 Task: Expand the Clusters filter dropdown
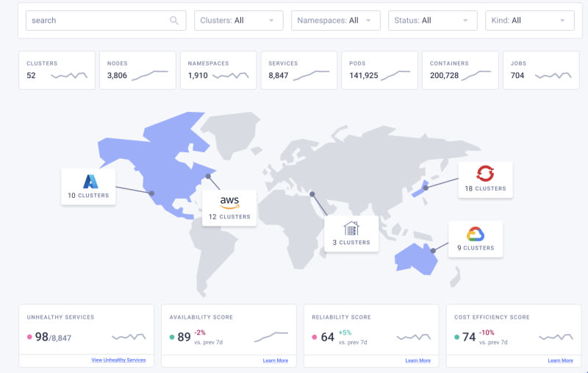[x=238, y=21]
